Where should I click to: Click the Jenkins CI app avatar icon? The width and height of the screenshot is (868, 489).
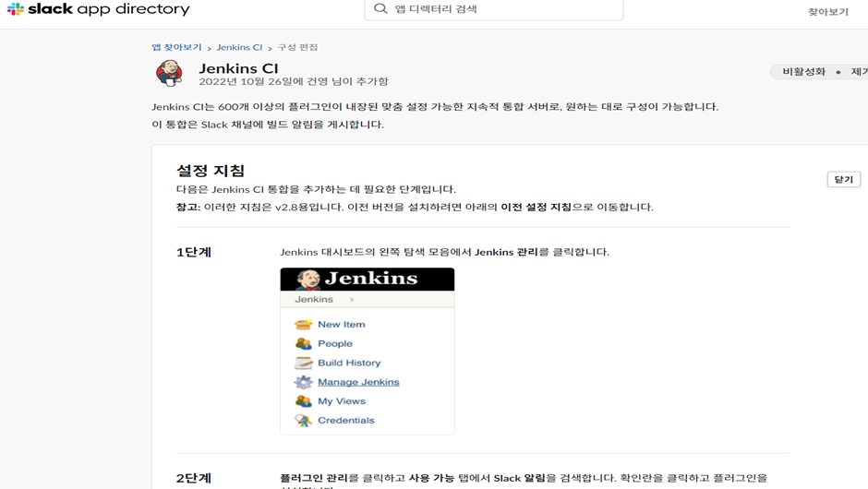[x=169, y=73]
